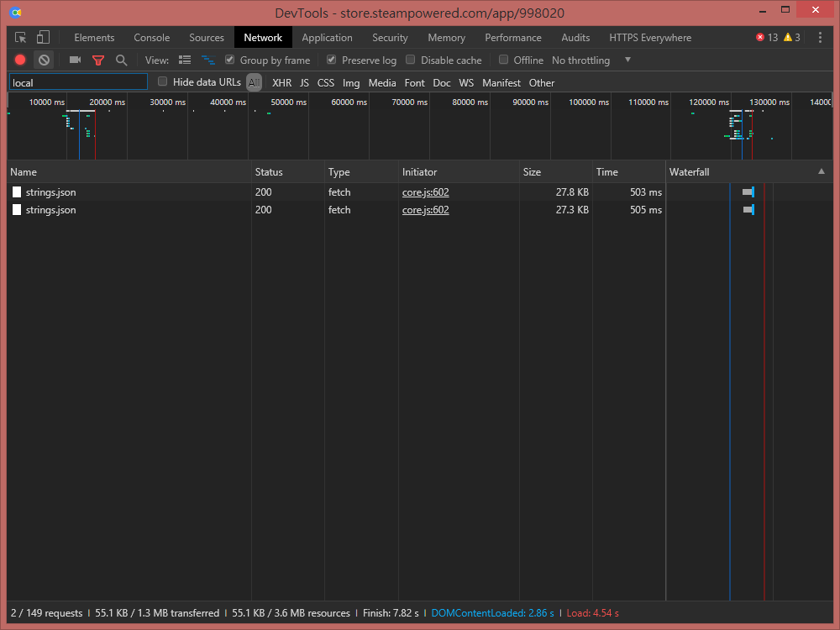Viewport: 840px width, 630px height.
Task: Enable capture screenshots with camera icon
Action: click(75, 60)
